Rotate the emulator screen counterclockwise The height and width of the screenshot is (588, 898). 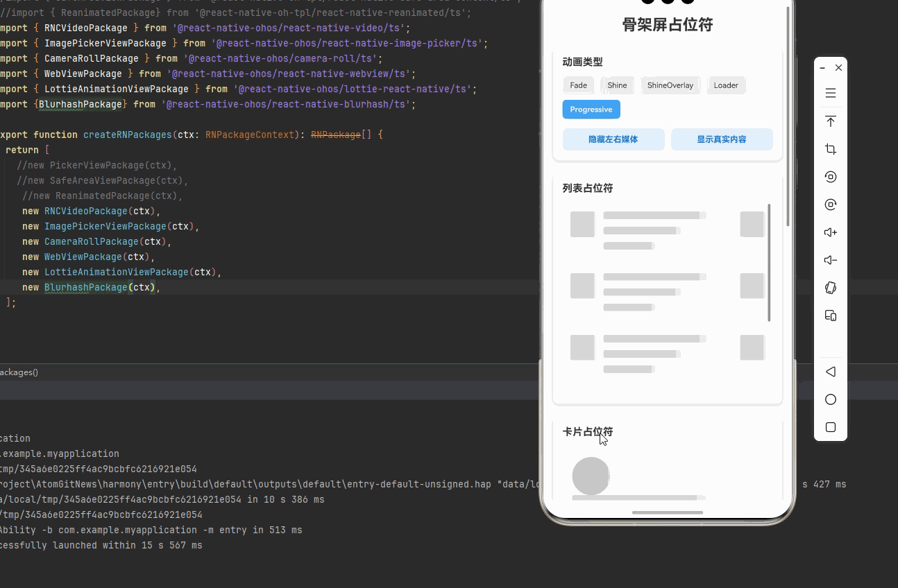(x=831, y=177)
